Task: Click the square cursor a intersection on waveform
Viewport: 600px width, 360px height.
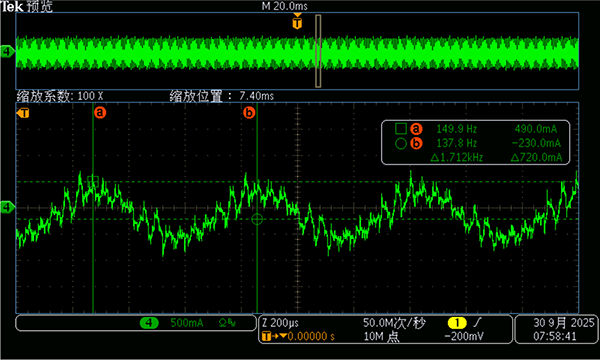Action: click(93, 181)
